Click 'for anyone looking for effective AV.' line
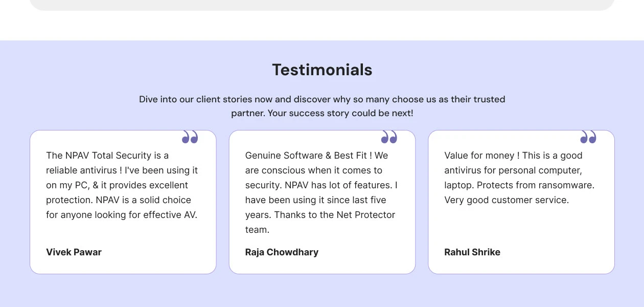The width and height of the screenshot is (644, 307). pyautogui.click(x=122, y=215)
